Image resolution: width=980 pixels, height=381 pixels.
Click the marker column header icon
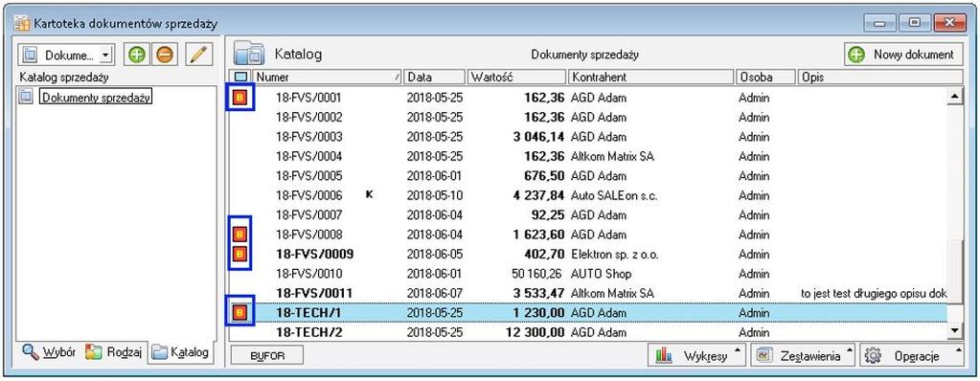click(x=240, y=78)
